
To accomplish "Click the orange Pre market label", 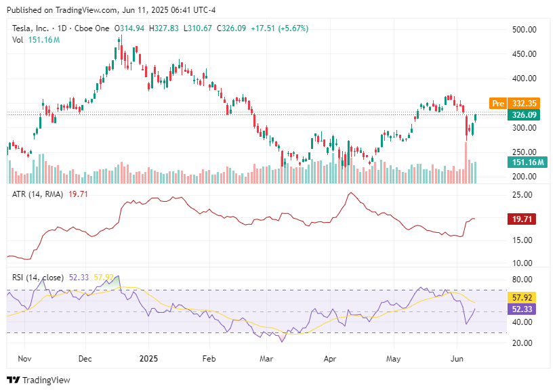I will (x=498, y=104).
